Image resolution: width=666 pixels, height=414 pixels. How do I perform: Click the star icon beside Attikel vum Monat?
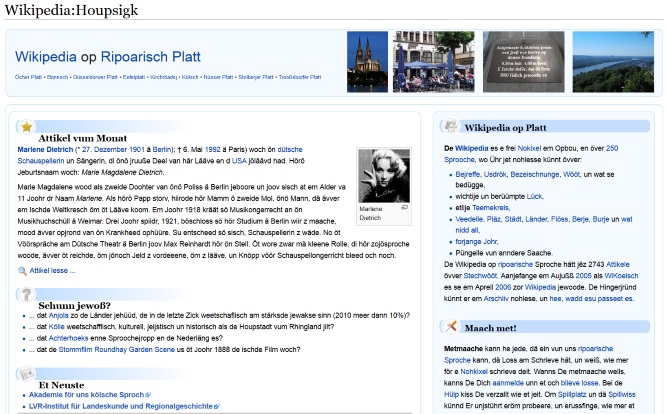[x=27, y=127]
